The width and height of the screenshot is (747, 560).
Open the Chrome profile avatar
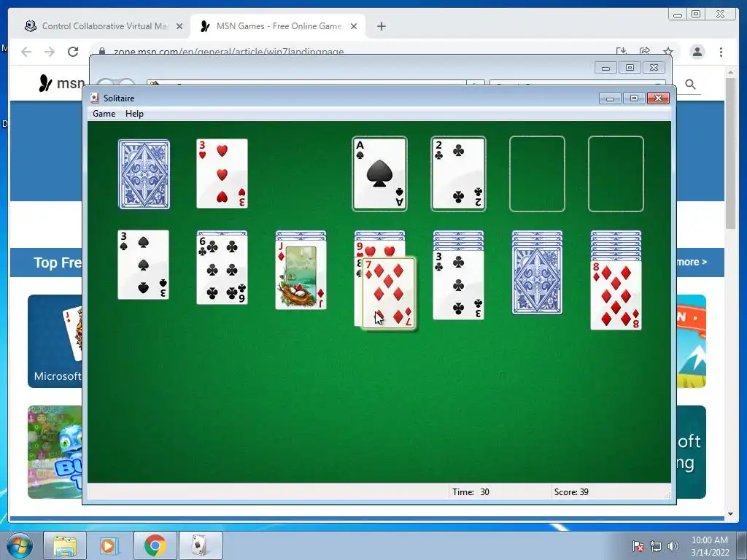tap(697, 52)
